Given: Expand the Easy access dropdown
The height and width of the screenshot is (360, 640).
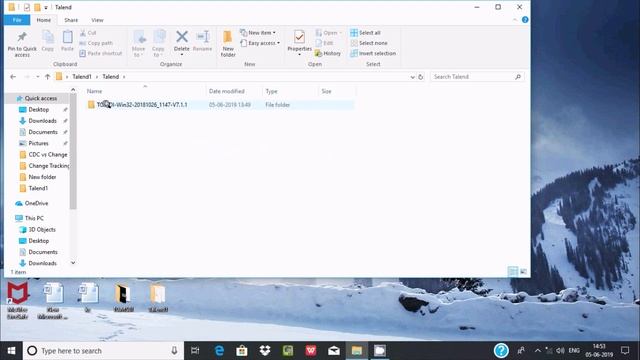Looking at the screenshot, I should pyautogui.click(x=260, y=43).
